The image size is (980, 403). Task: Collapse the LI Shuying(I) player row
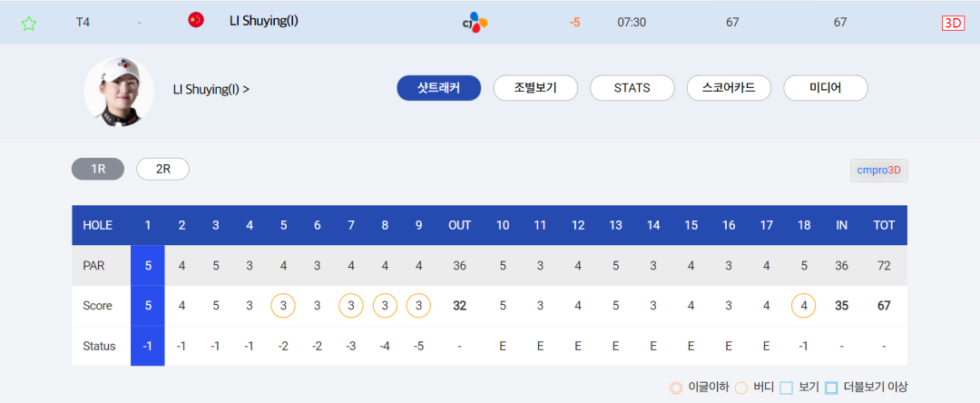(x=490, y=23)
